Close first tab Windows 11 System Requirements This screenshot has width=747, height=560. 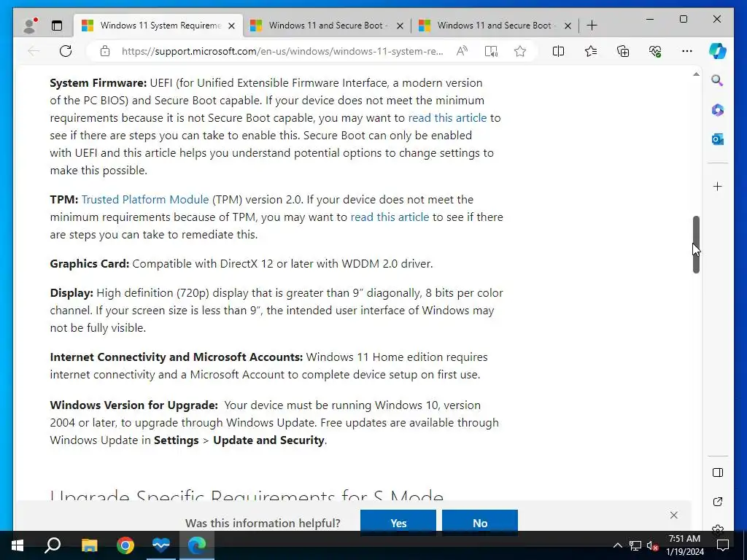[231, 26]
